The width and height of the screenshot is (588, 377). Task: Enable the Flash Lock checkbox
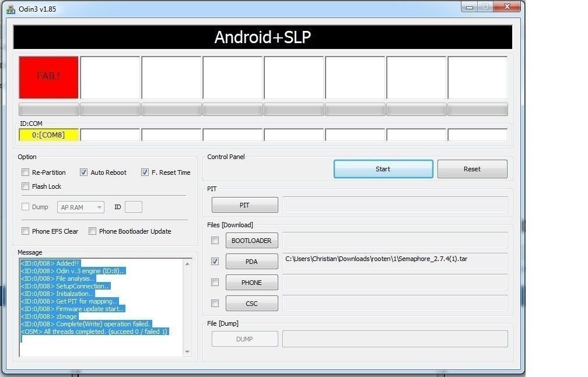26,186
